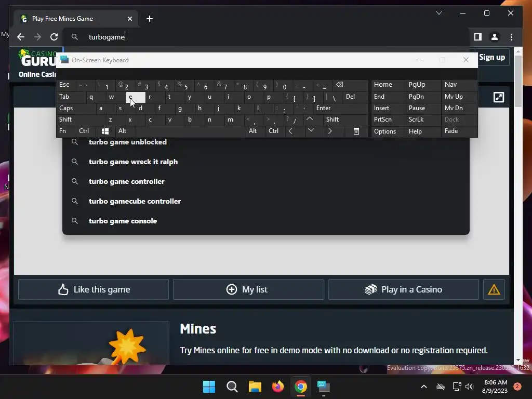Close the Play Free Mines Game tab
The width and height of the screenshot is (532, 399).
click(x=129, y=19)
